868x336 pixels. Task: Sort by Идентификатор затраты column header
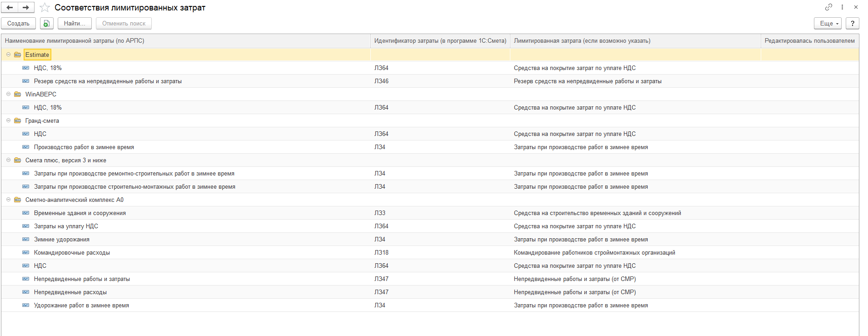point(440,41)
